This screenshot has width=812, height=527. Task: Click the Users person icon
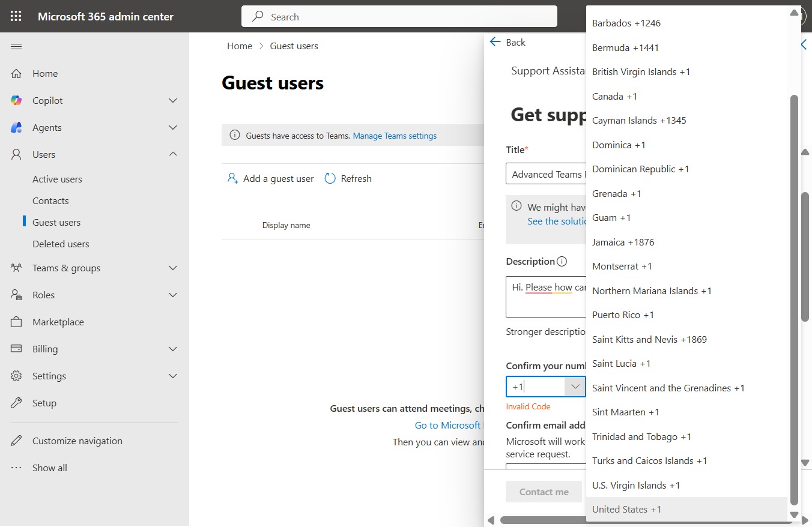point(16,154)
